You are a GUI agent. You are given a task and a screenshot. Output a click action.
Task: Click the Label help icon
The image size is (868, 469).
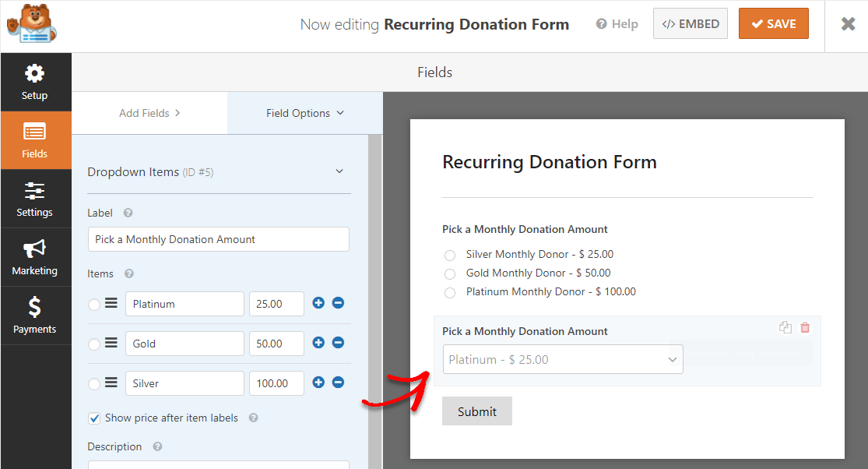click(128, 213)
